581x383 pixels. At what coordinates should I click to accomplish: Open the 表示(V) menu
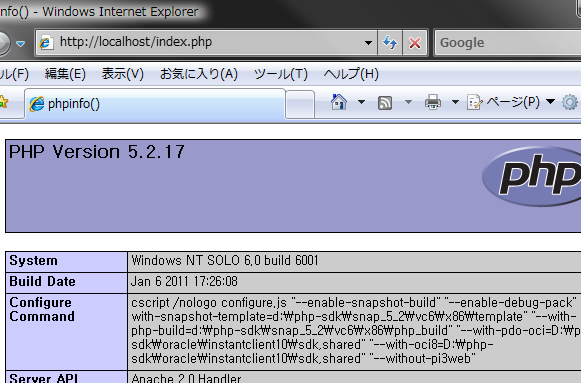[123, 74]
